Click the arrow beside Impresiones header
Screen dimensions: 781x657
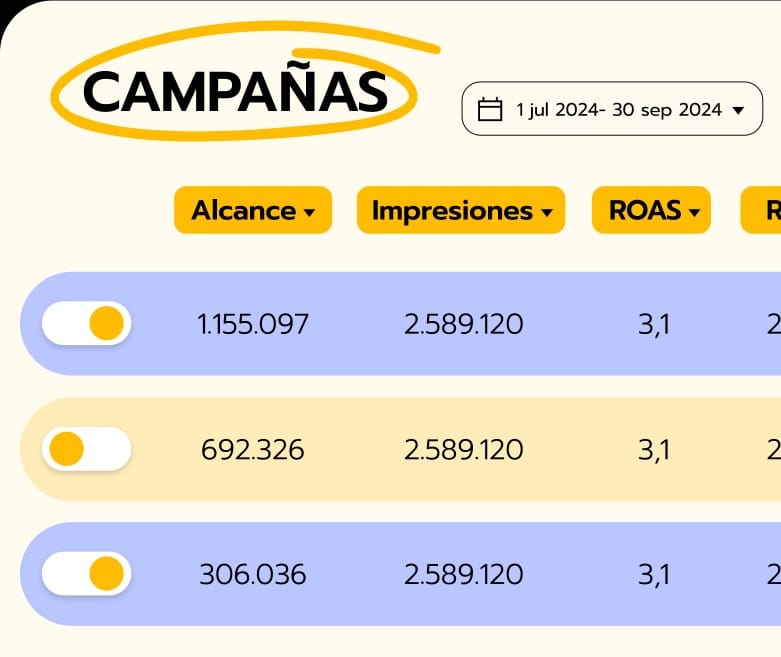[547, 212]
